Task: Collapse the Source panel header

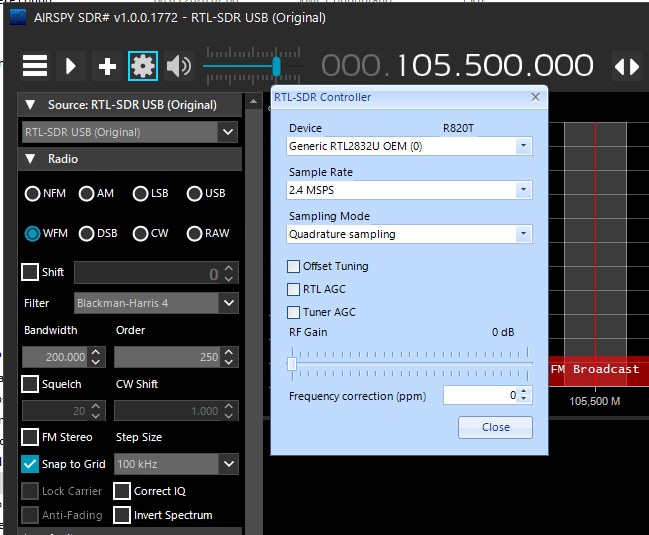Action: point(30,105)
